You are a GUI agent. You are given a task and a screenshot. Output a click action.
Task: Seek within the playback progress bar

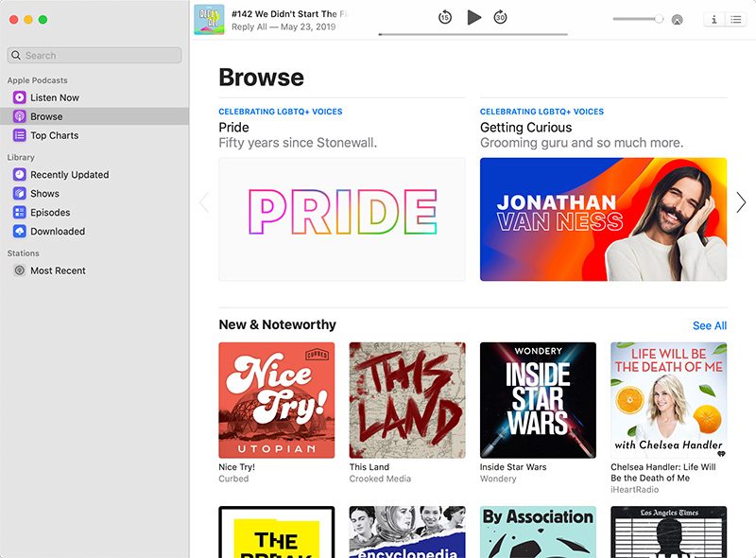click(473, 34)
